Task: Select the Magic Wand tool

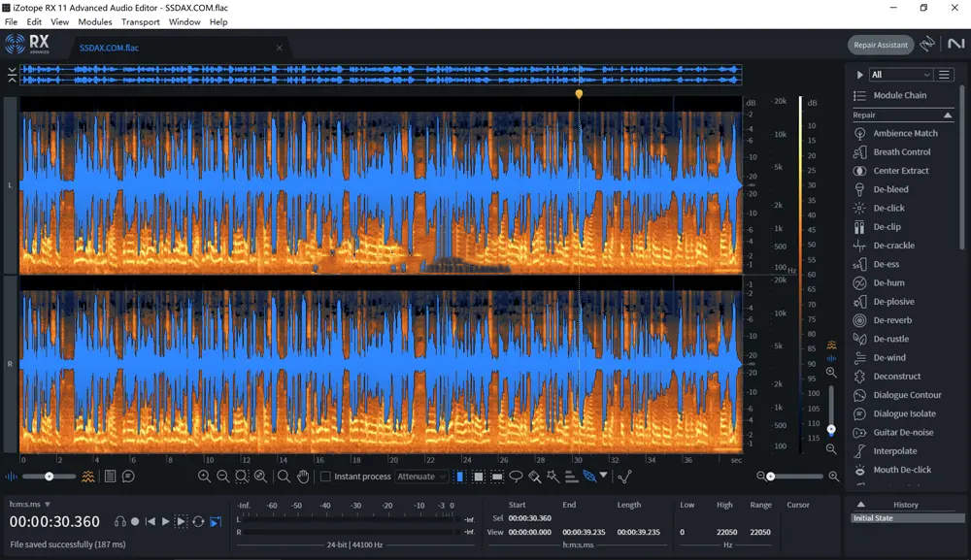Action: (x=552, y=477)
